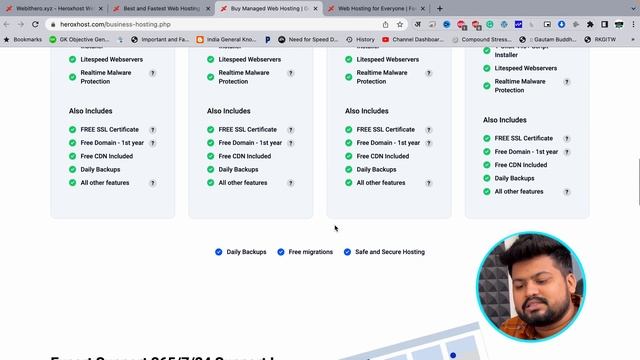
Task: Help icon beside All other features, second card
Action: point(291,183)
